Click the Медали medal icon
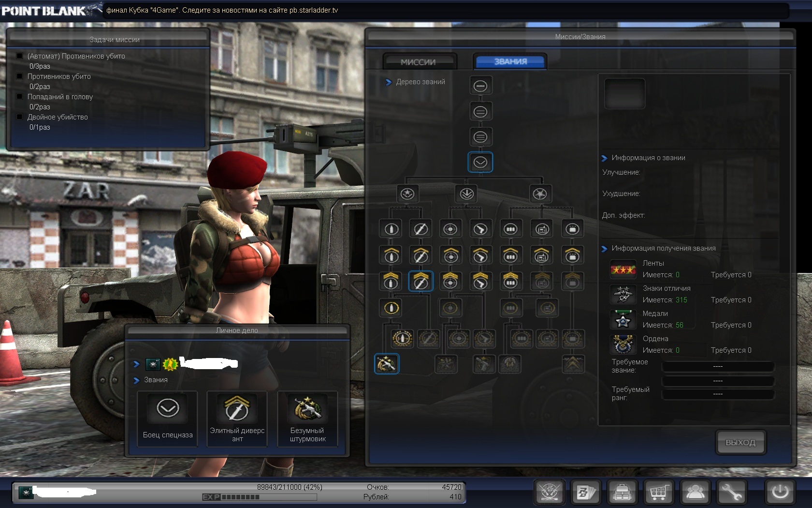This screenshot has height=508, width=812. coord(623,319)
